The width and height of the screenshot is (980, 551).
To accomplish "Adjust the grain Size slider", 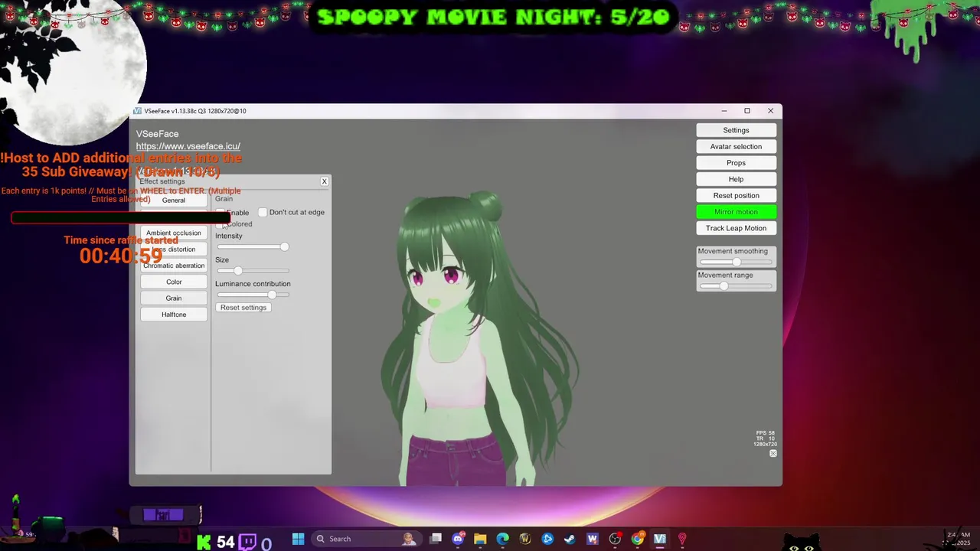I will pyautogui.click(x=253, y=271).
